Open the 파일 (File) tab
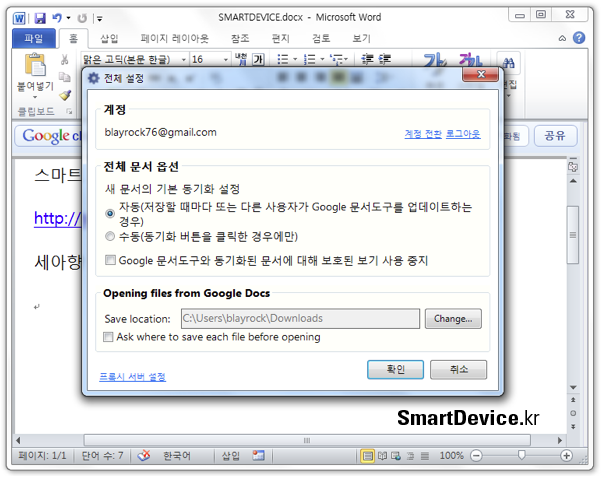 (34, 38)
